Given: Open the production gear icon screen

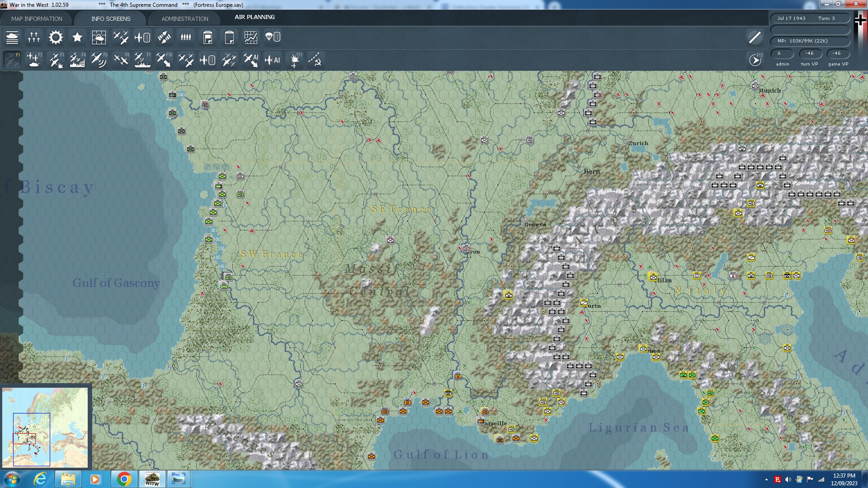Looking at the screenshot, I should click(56, 38).
